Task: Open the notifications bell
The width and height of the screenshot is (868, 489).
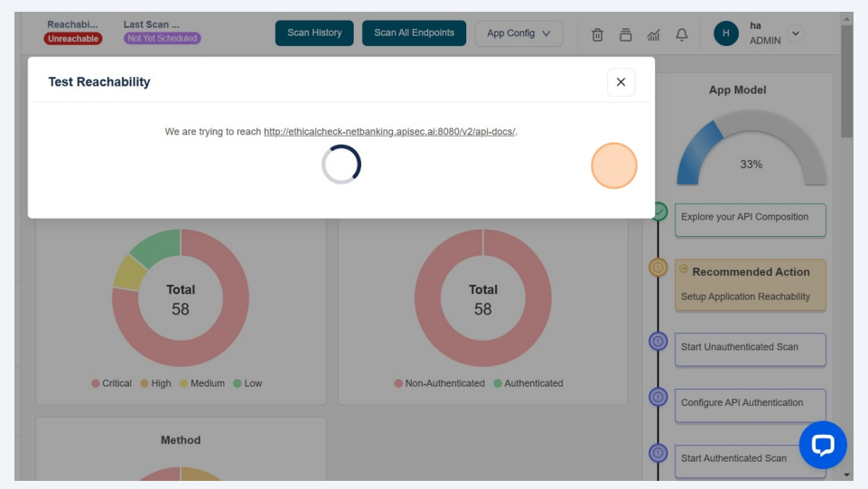Action: click(682, 34)
